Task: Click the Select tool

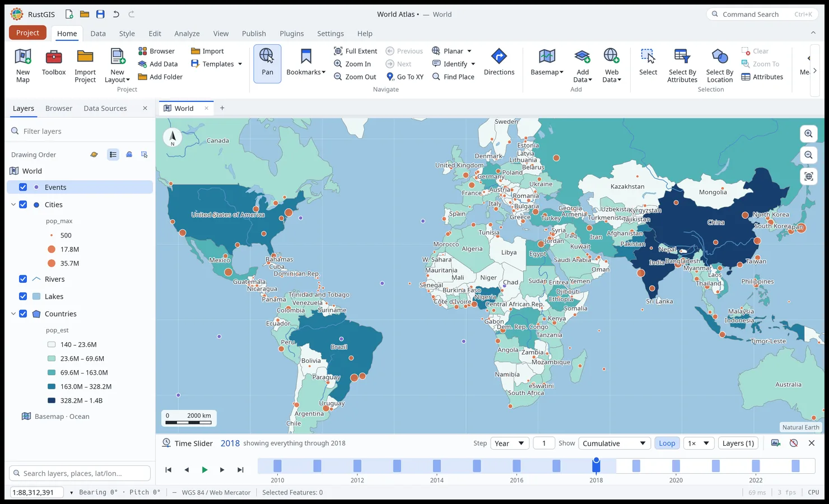Action: point(648,63)
